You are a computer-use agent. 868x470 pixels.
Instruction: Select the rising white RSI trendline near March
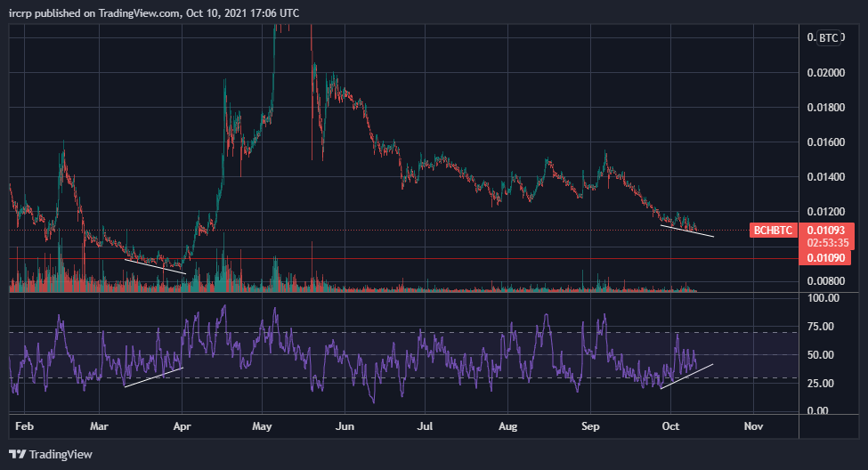pyautogui.click(x=154, y=377)
